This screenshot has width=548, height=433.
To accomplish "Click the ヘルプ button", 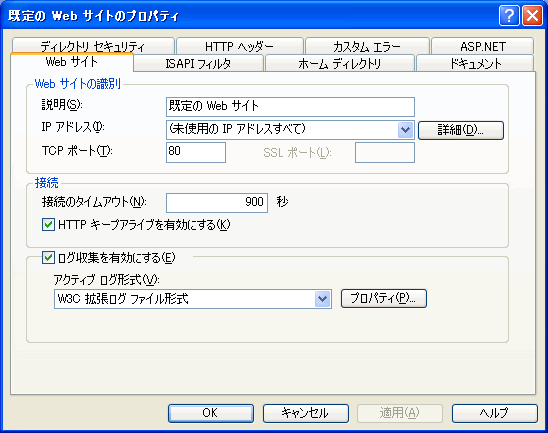I will click(x=495, y=413).
